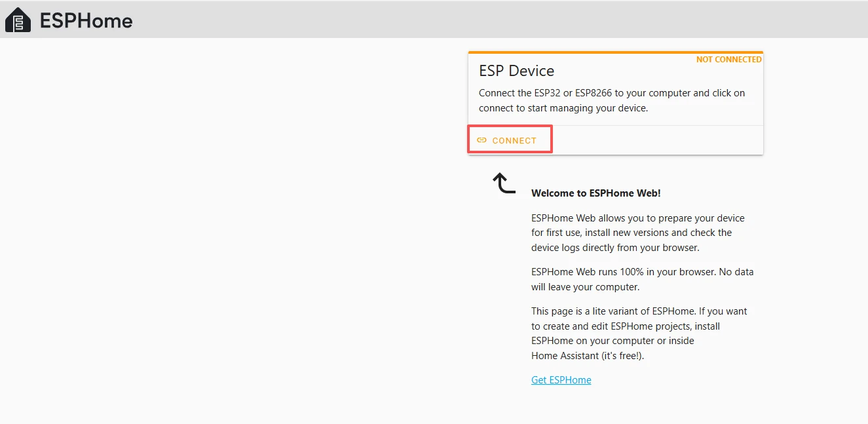The height and width of the screenshot is (424, 868).
Task: Click the link chain icon beside Connect
Action: pyautogui.click(x=481, y=140)
